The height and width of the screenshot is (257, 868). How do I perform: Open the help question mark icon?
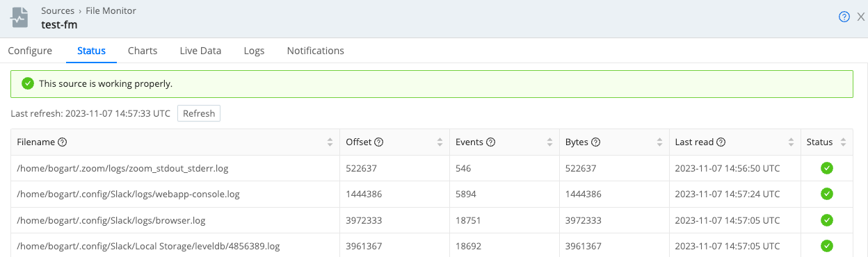tap(844, 17)
